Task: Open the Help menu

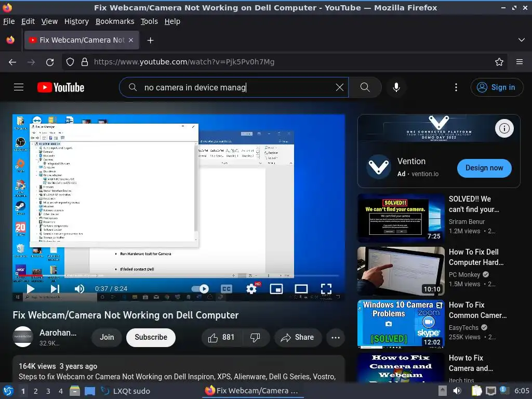Action: [x=172, y=21]
